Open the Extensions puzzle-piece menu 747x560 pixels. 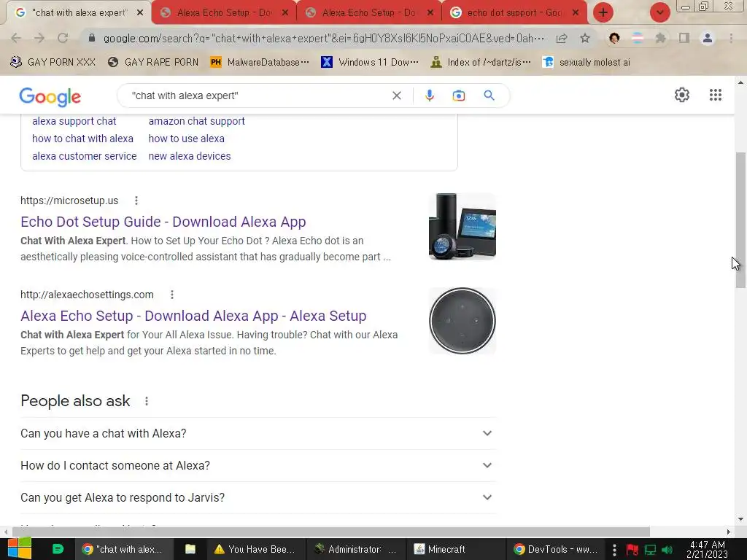point(660,38)
